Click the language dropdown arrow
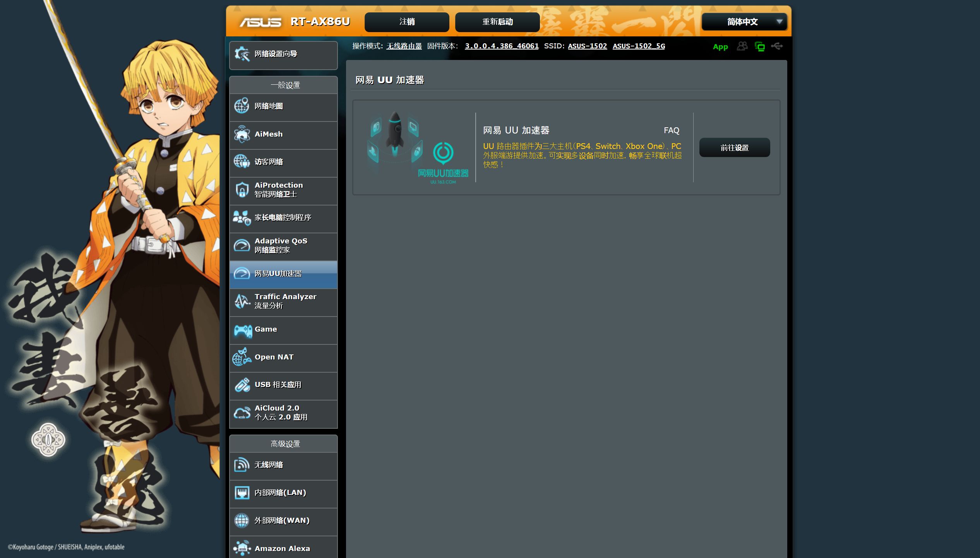The height and width of the screenshot is (558, 980). [780, 22]
